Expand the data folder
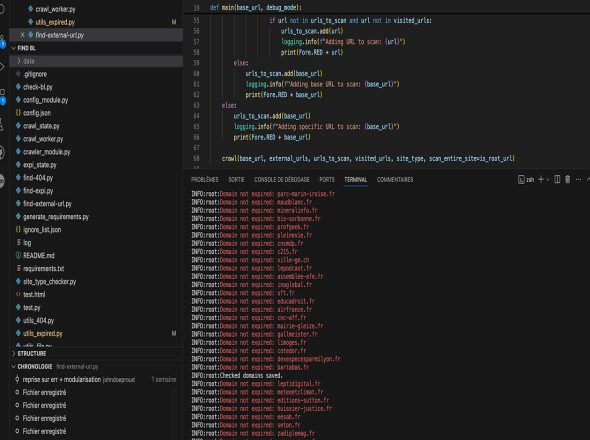This screenshot has height=440, width=590. coord(19,61)
